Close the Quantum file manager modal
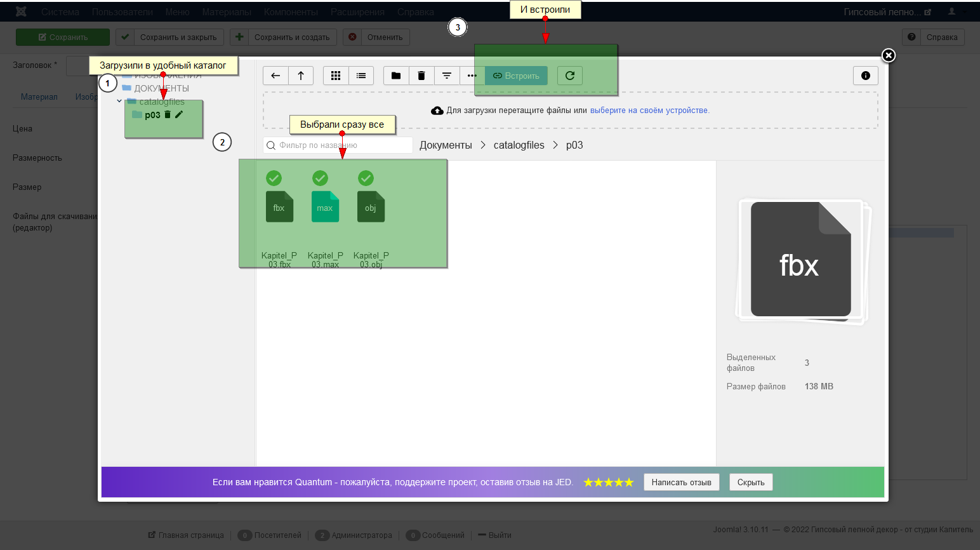Viewport: 980px width, 550px height. point(889,56)
